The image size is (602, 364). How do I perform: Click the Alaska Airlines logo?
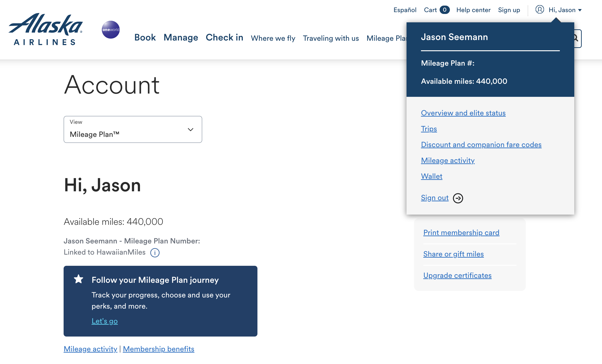point(46,29)
